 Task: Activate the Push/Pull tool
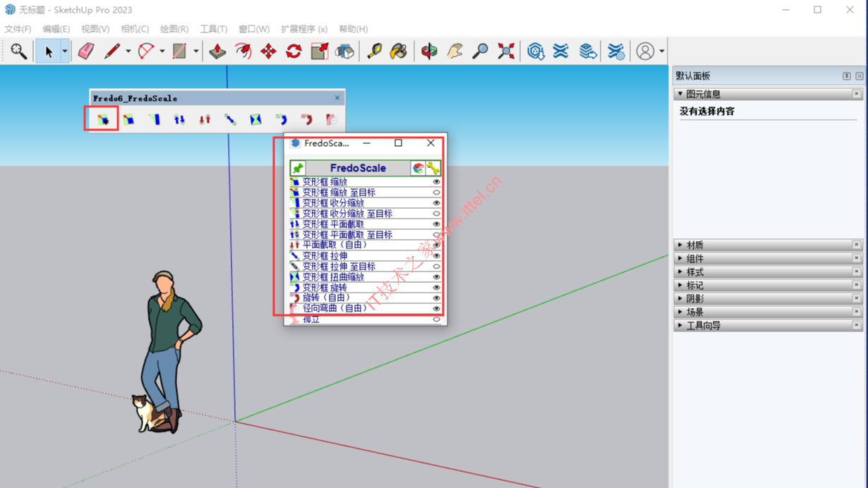[217, 51]
